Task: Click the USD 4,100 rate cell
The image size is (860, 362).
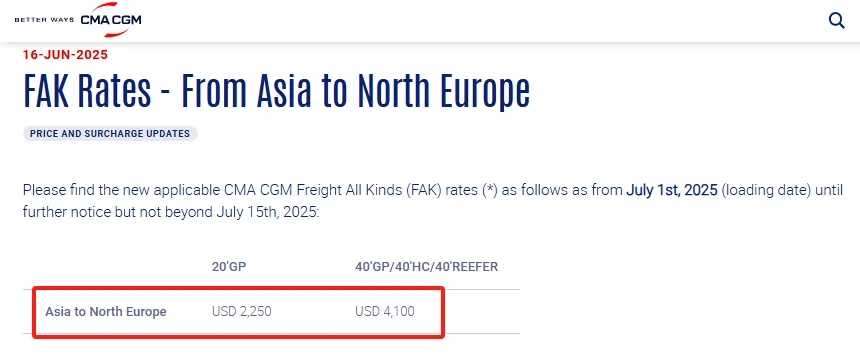Action: (x=385, y=312)
